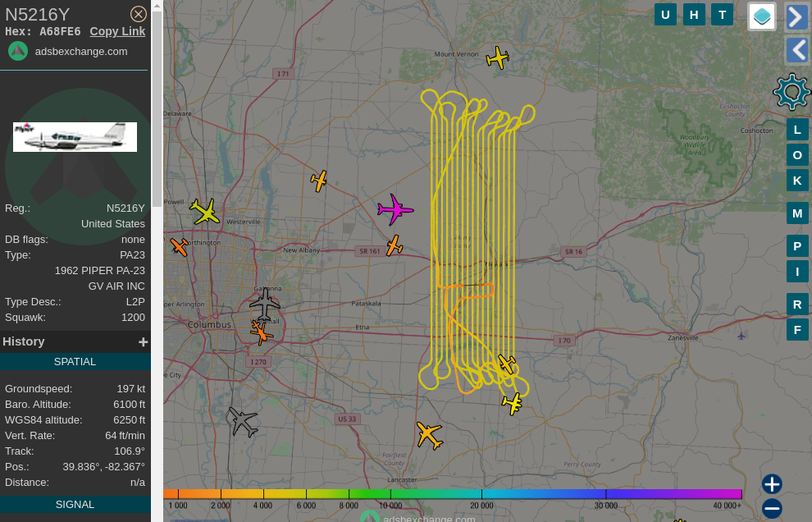Select the small purple aircraft near Zanesville
Screen dimensions: 812x522
coord(741,336)
